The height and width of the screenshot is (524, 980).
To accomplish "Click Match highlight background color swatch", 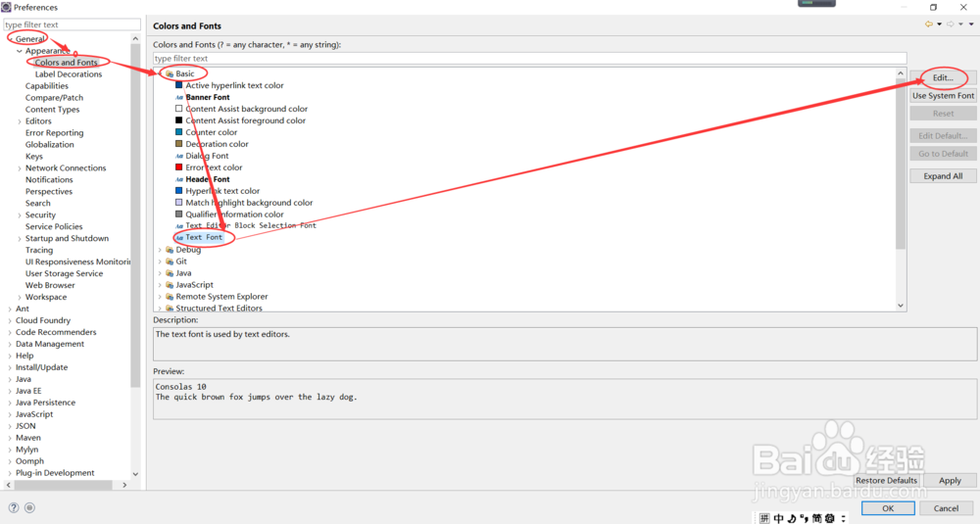I will [178, 202].
